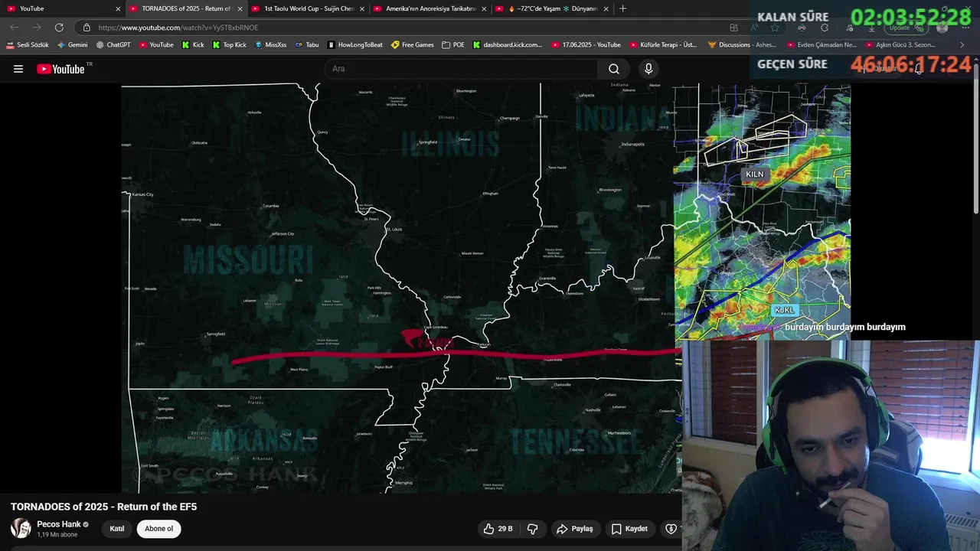
Task: Open the Pecos Hank channel name link
Action: (59, 524)
